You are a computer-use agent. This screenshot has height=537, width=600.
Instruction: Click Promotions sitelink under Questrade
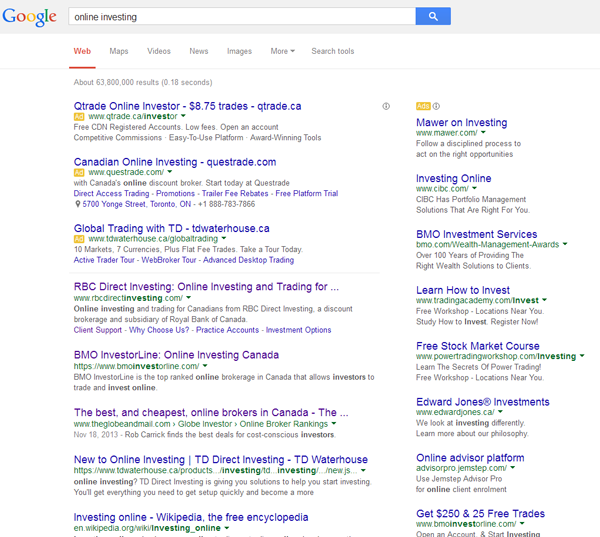pyautogui.click(x=175, y=194)
